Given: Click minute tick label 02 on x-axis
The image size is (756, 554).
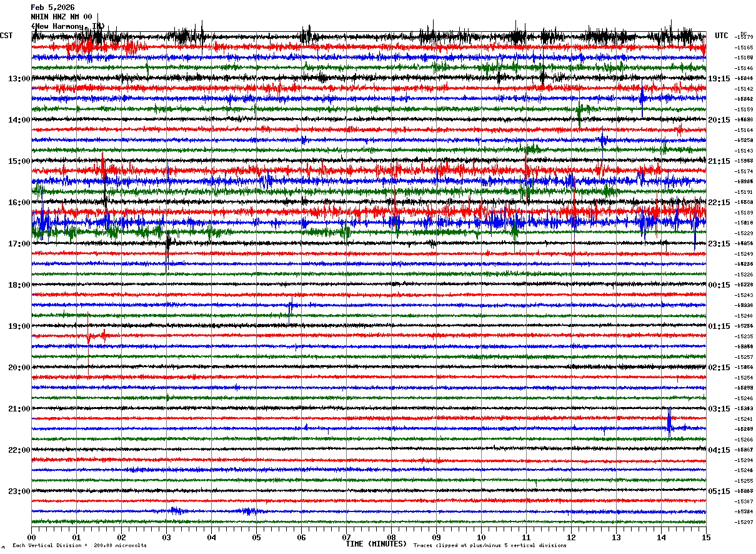Looking at the screenshot, I should (x=121, y=537).
